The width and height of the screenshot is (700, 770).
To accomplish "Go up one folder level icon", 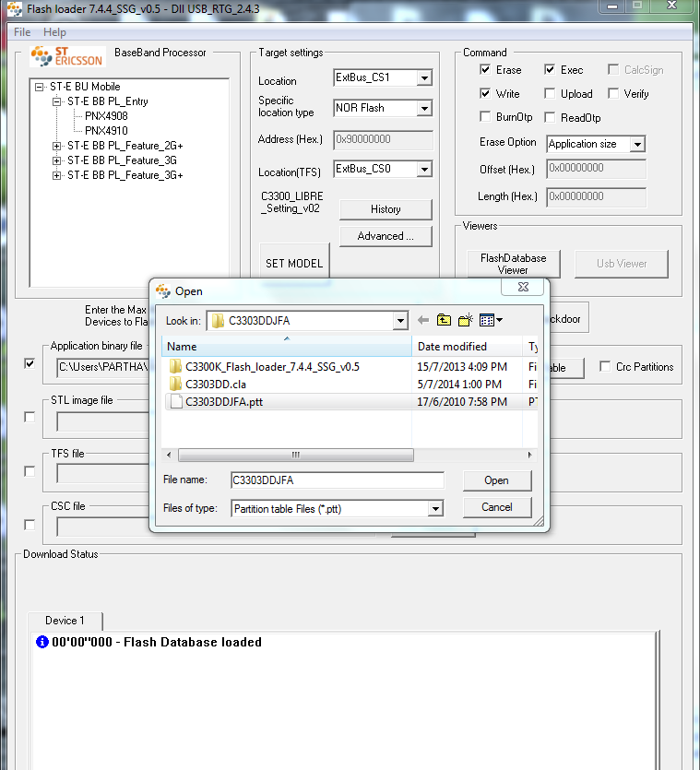I will coord(444,320).
